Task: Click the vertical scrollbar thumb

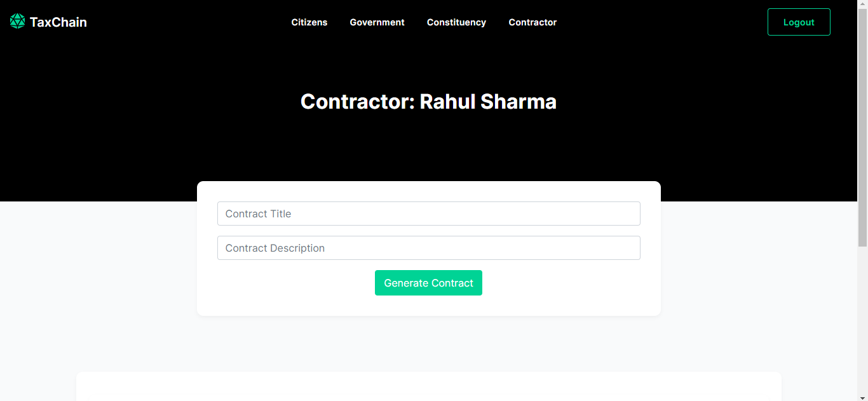Action: coord(862,127)
